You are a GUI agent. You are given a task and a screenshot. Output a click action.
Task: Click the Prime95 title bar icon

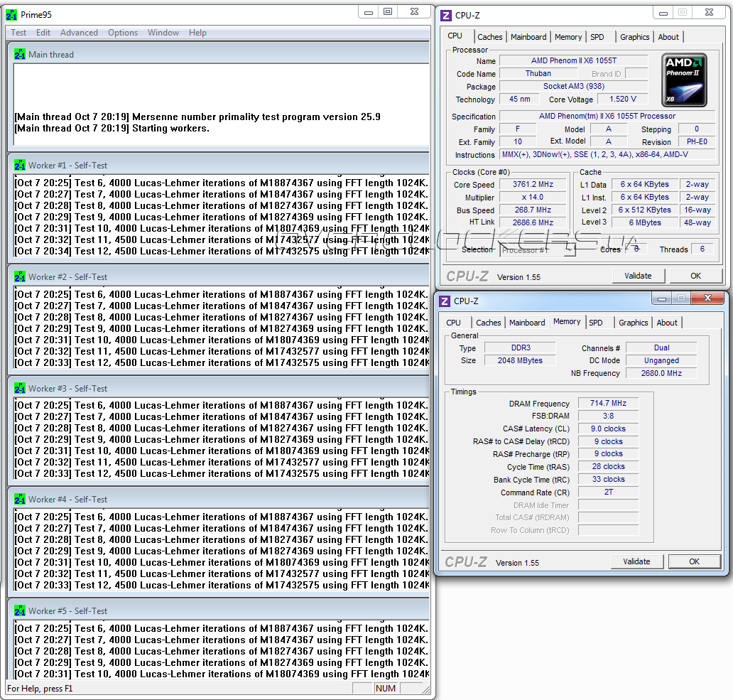coord(11,15)
